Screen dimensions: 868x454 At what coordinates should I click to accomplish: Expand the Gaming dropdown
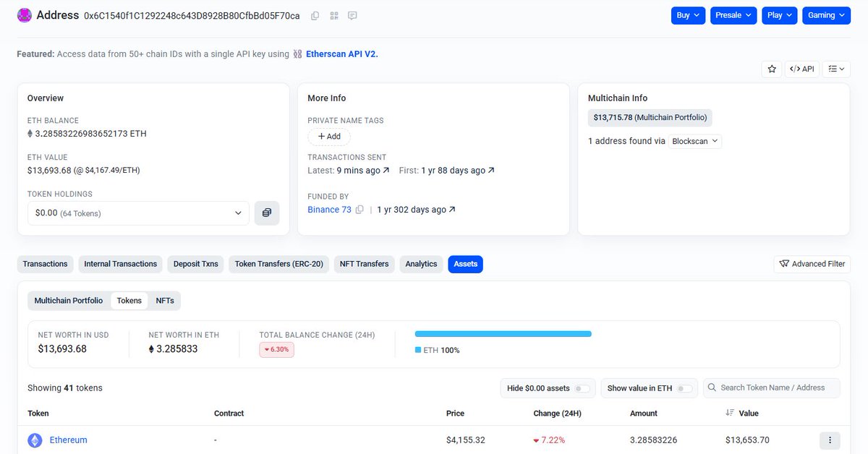point(826,15)
